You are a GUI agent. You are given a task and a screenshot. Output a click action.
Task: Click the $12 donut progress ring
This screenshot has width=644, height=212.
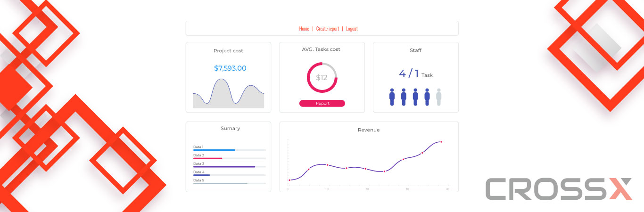pos(322,77)
